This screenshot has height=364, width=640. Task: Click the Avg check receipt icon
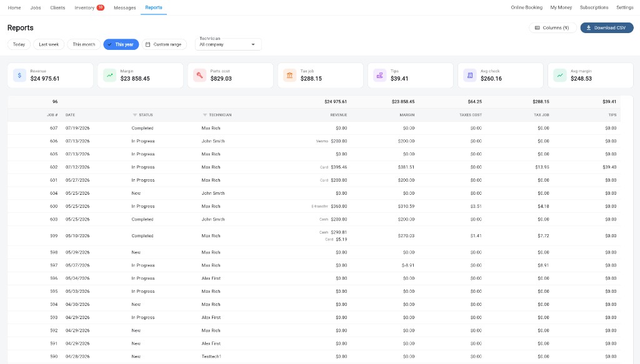tap(470, 76)
